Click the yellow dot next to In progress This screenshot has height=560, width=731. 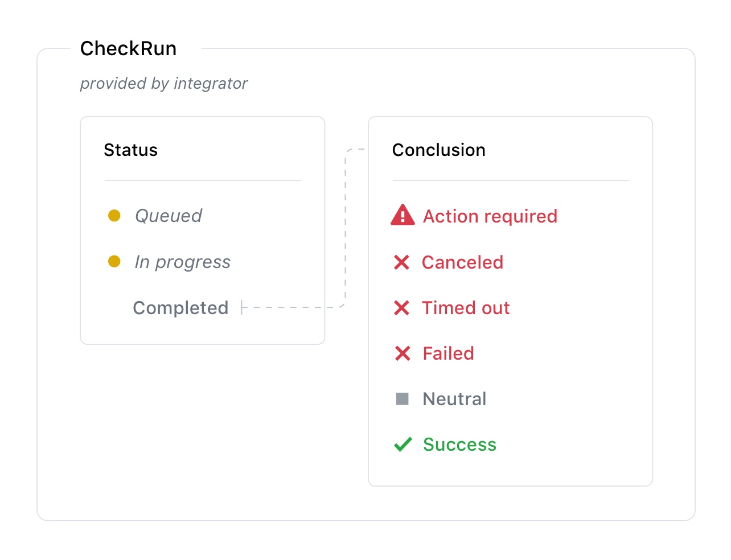(114, 261)
